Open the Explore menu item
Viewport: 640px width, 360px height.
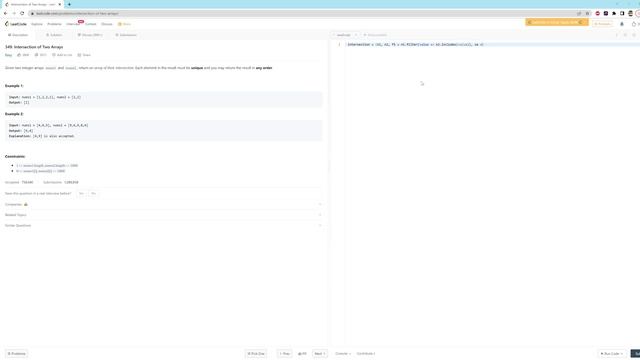(x=37, y=24)
